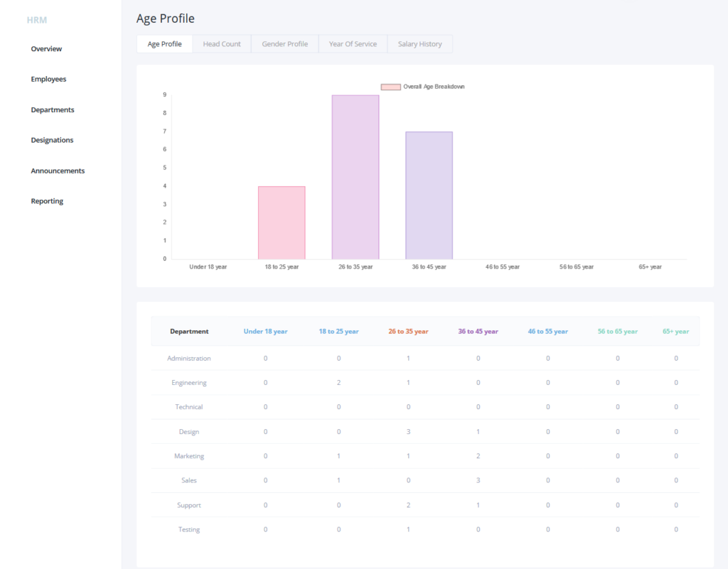This screenshot has height=569, width=728.
Task: Click the 65+ year table column header
Action: coord(675,332)
